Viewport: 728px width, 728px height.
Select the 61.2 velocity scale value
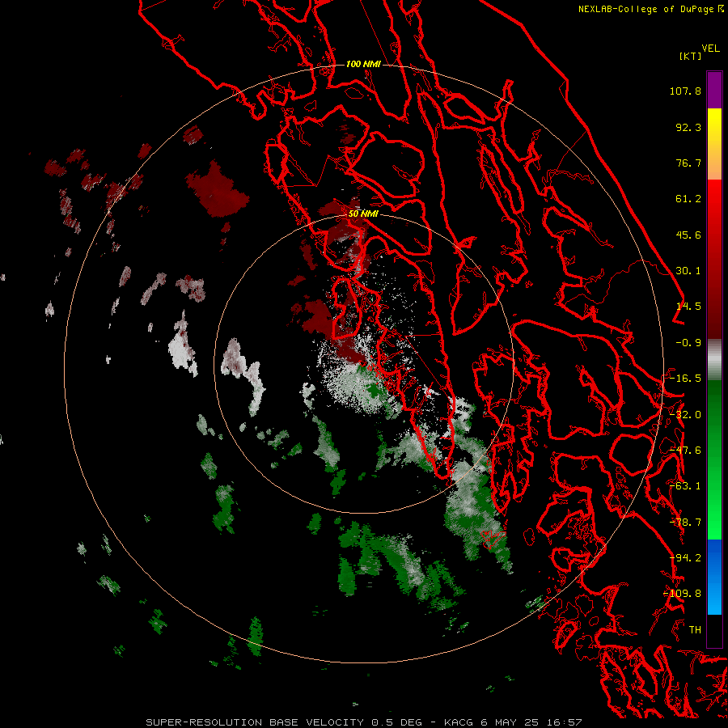688,199
